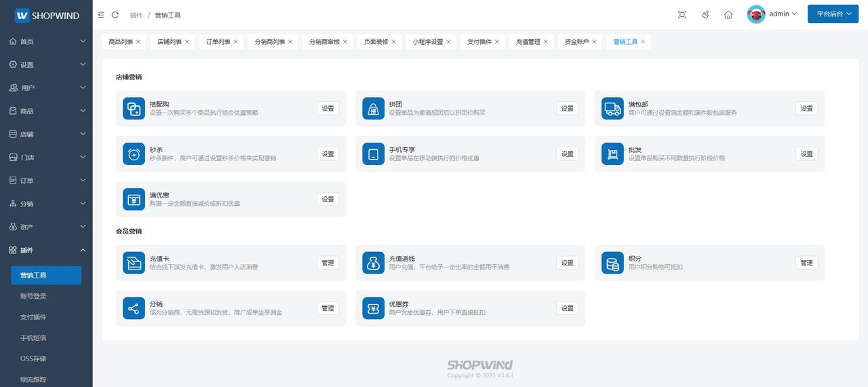
Task: Toggle fullscreen mode icon
Action: (682, 14)
